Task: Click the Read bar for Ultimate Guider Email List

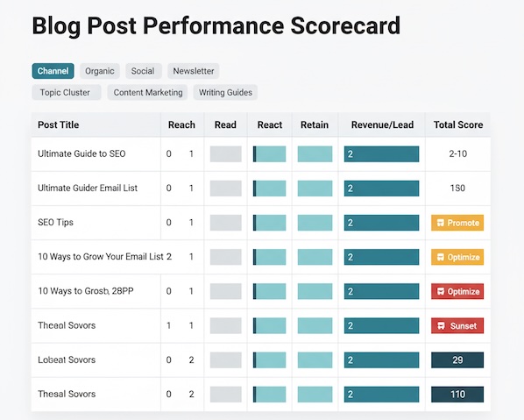Action: [226, 189]
